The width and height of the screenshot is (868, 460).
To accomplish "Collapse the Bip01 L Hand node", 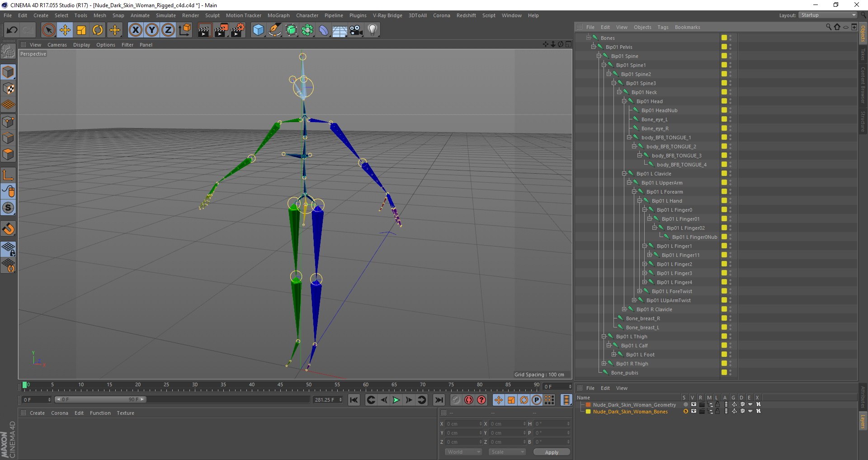I will point(640,201).
